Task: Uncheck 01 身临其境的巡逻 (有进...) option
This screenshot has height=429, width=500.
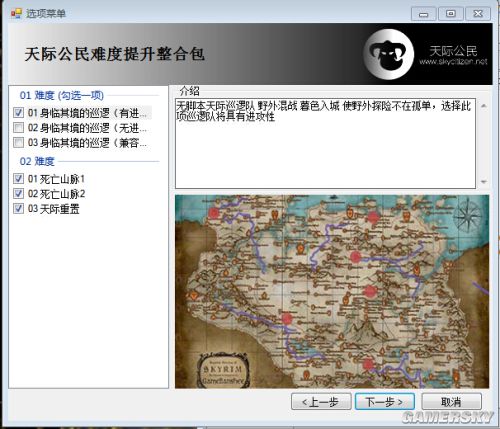Action: [x=18, y=113]
